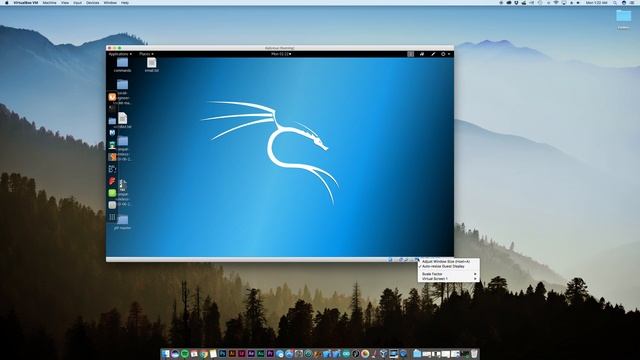Open Photoshop from the macOS Dock
This screenshot has height=360, width=640.
222,353
